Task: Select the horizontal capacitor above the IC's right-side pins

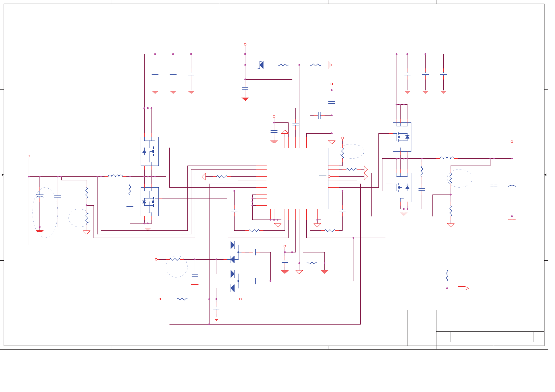Action: tap(319, 115)
